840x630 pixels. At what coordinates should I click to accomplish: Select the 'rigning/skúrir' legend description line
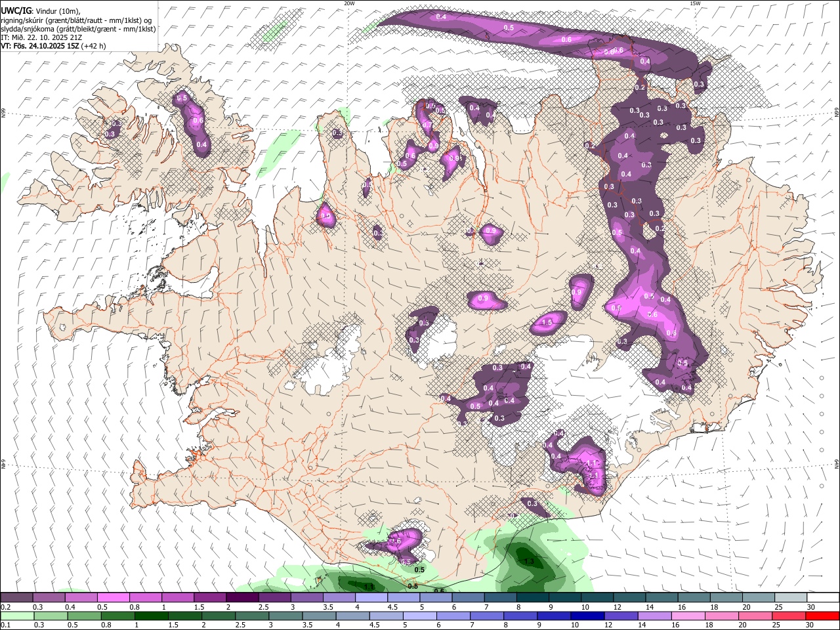click(x=76, y=20)
